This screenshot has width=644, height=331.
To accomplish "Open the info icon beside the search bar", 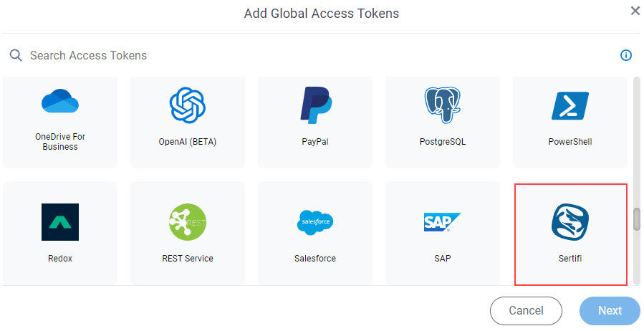I will (626, 55).
